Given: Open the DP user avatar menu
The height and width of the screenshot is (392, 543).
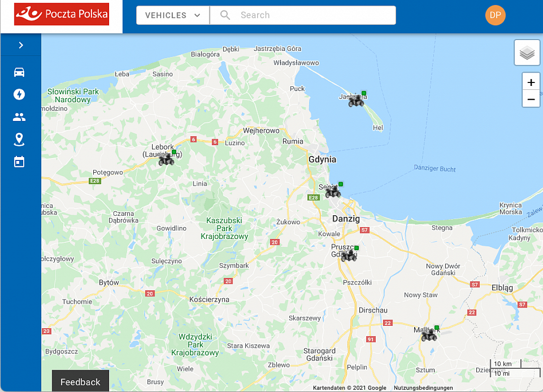Looking at the screenshot, I should click(495, 15).
